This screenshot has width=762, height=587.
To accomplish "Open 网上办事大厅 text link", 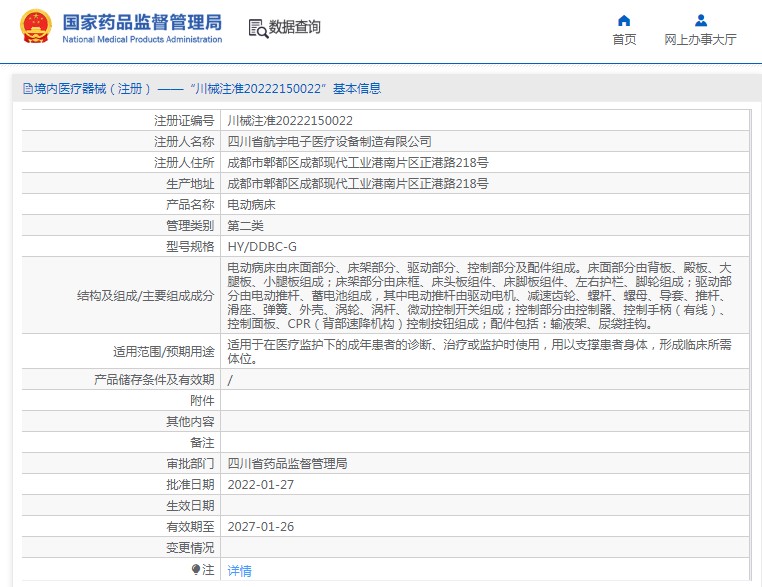I will click(x=700, y=40).
